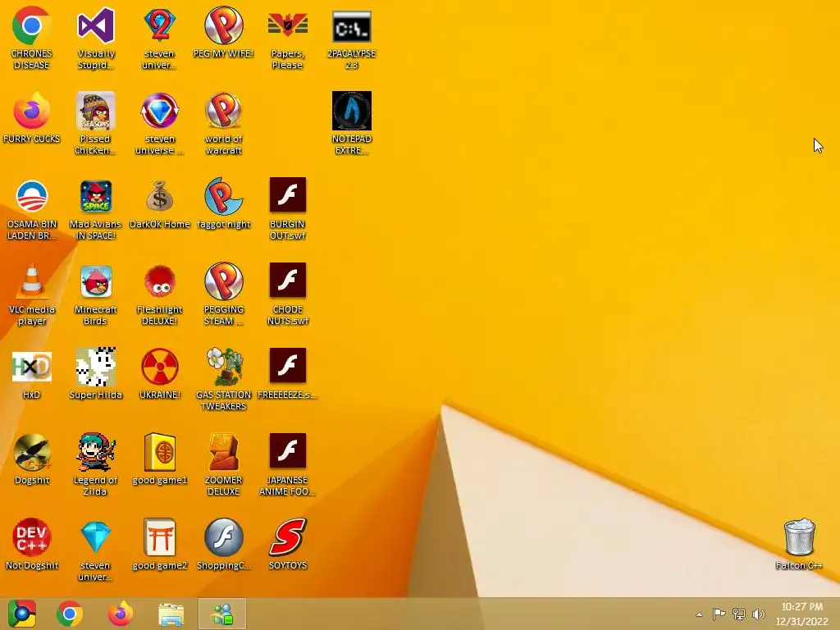Launch the Papers, Please shortcut
The height and width of the screenshot is (630, 840).
tap(288, 25)
